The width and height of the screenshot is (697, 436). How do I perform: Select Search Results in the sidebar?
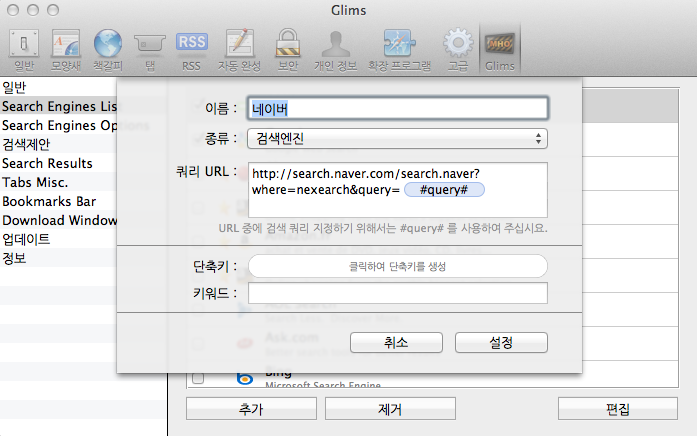click(58, 164)
